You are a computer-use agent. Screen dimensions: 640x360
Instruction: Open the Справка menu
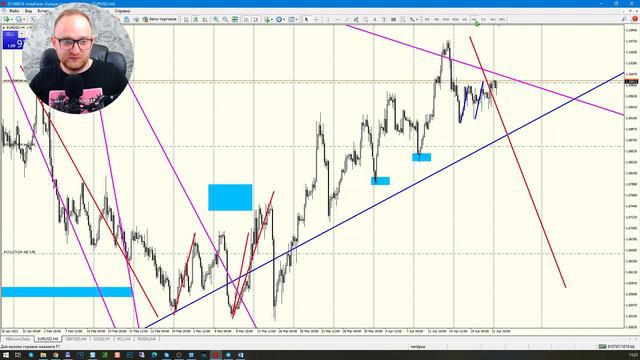[122, 11]
